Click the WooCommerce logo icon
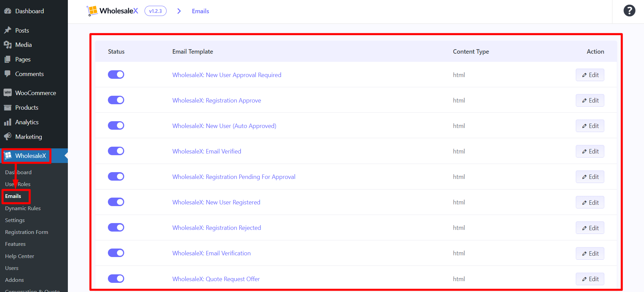644x292 pixels. coord(7,93)
